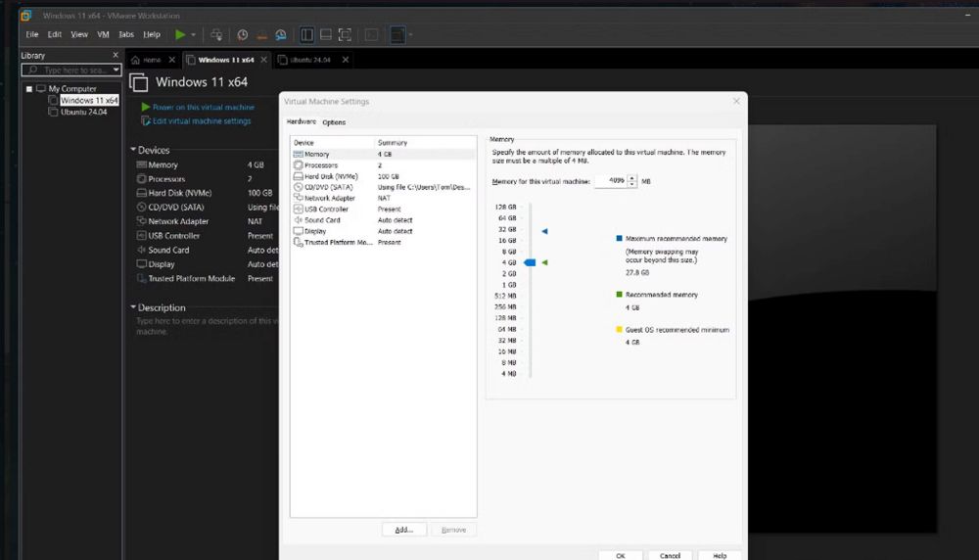Collapse the Devices section
Screen dimensions: 979x560
(x=133, y=150)
